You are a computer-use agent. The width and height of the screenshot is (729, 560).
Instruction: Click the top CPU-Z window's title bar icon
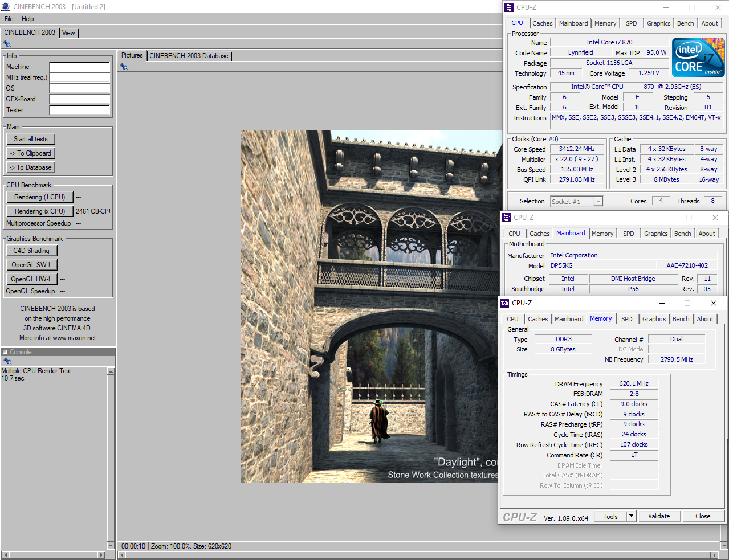pos(509,7)
